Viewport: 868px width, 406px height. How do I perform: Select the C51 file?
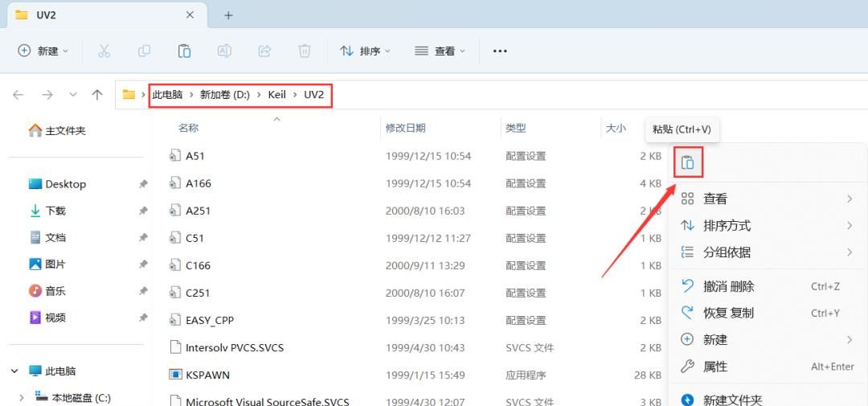[194, 238]
